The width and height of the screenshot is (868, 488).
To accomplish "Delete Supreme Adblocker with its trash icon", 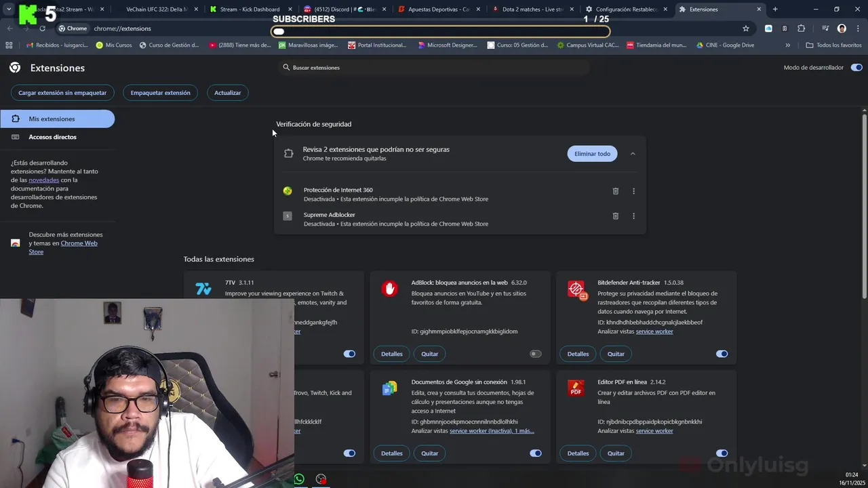I will tap(616, 216).
